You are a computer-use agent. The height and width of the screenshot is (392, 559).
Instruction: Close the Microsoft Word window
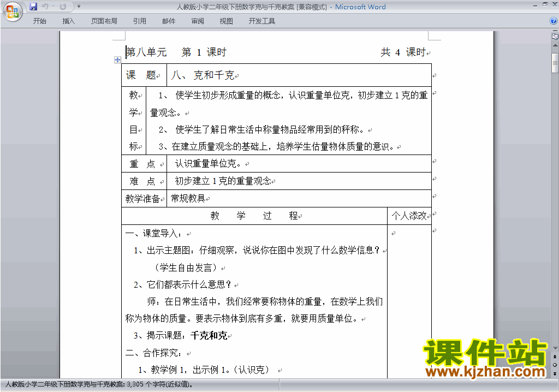[554, 5]
